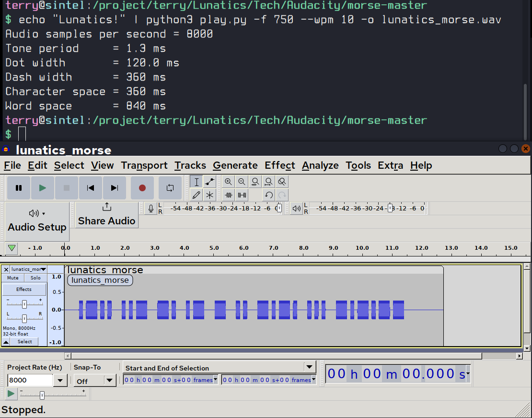Click the Share Audio button
The height and width of the screenshot is (418, 532).
coord(106,215)
